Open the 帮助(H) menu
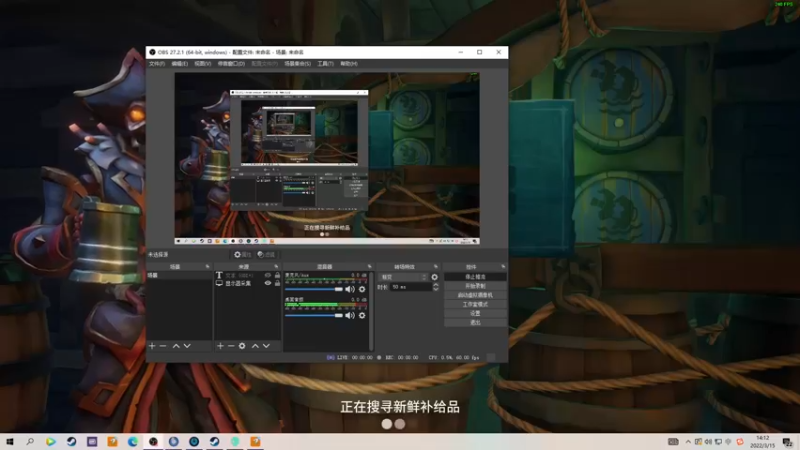This screenshot has height=450, width=800. pos(349,64)
